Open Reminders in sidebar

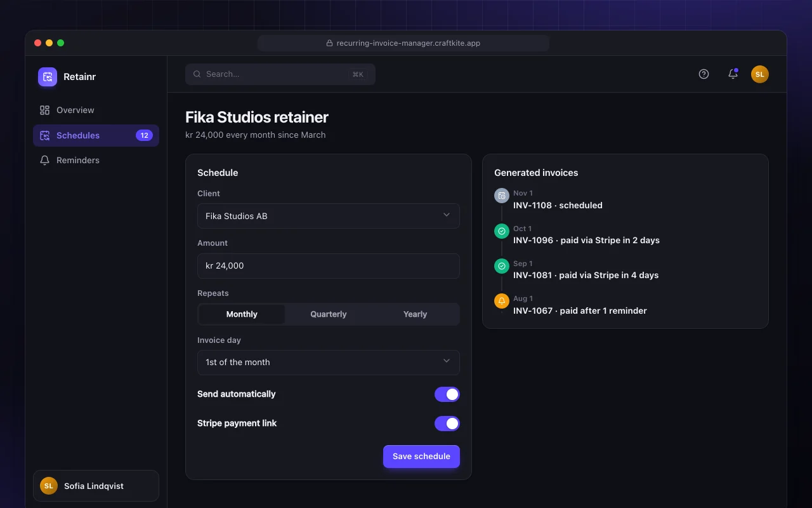(x=96, y=160)
